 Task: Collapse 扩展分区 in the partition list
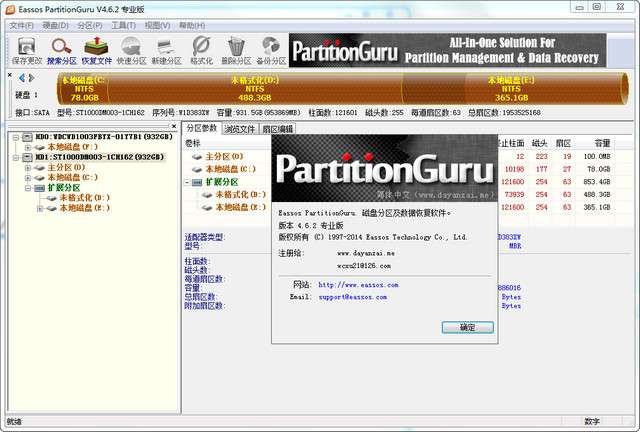click(187, 182)
